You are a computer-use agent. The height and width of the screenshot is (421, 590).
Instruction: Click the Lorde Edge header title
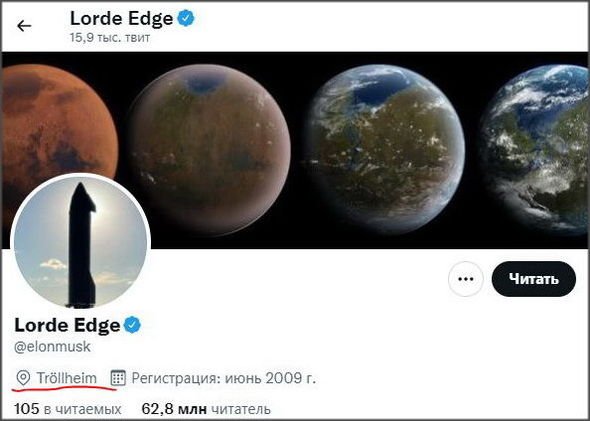point(122,18)
